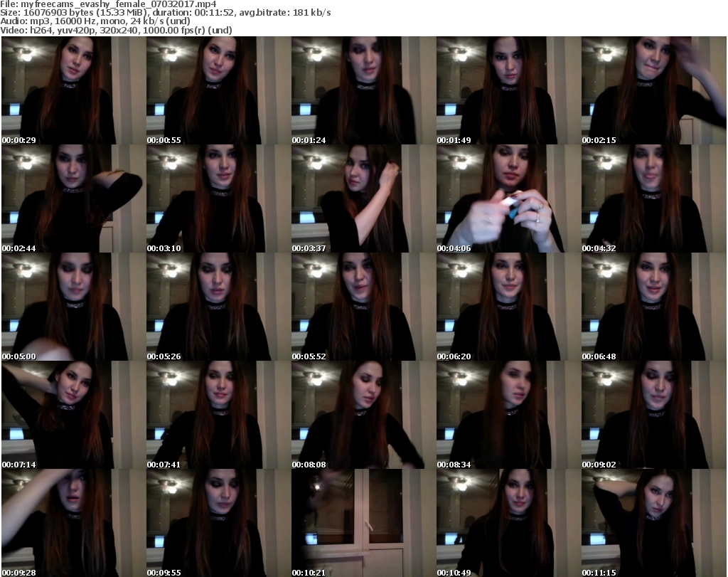The image size is (728, 577).
Task: Open the thumbnail marked 00:04:32
Action: point(654,198)
